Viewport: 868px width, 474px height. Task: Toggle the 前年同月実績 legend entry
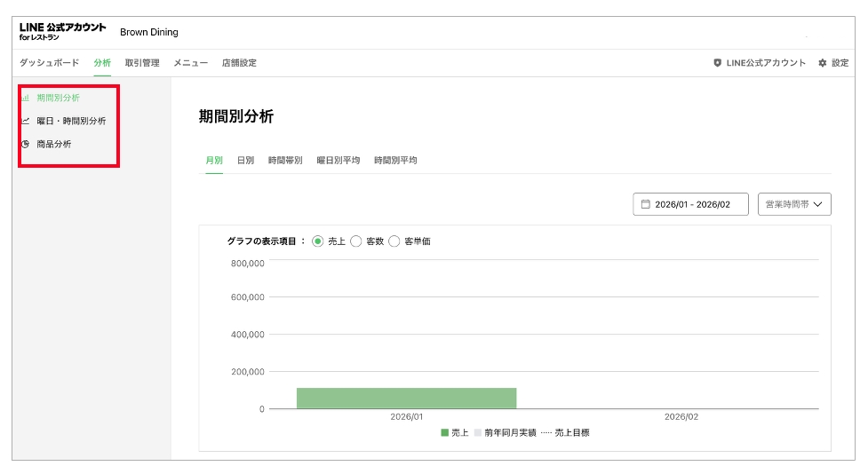coord(505,432)
